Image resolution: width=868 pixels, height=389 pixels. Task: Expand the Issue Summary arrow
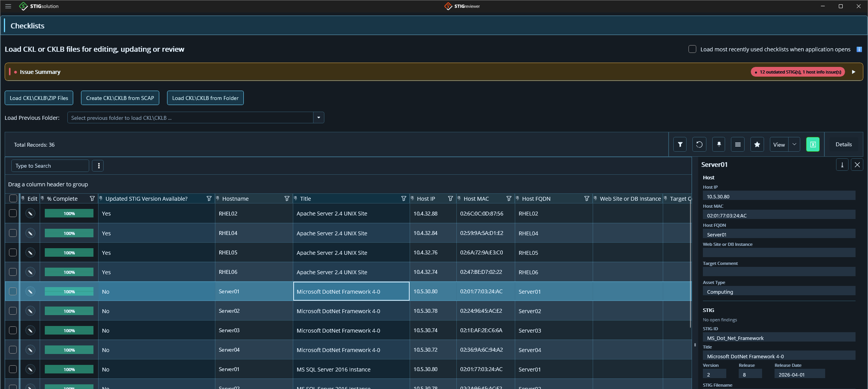pyautogui.click(x=854, y=72)
